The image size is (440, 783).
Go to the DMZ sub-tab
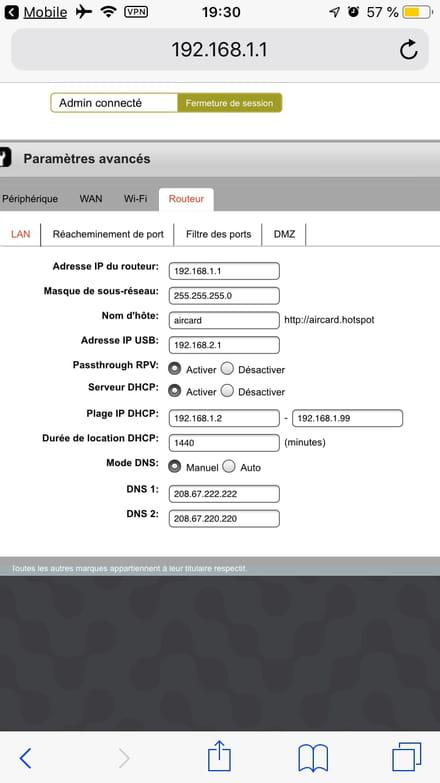284,234
